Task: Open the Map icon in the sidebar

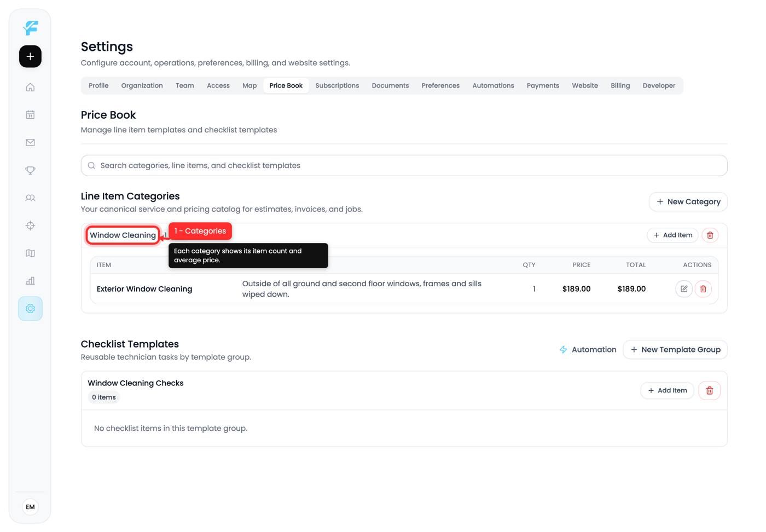Action: [30, 253]
